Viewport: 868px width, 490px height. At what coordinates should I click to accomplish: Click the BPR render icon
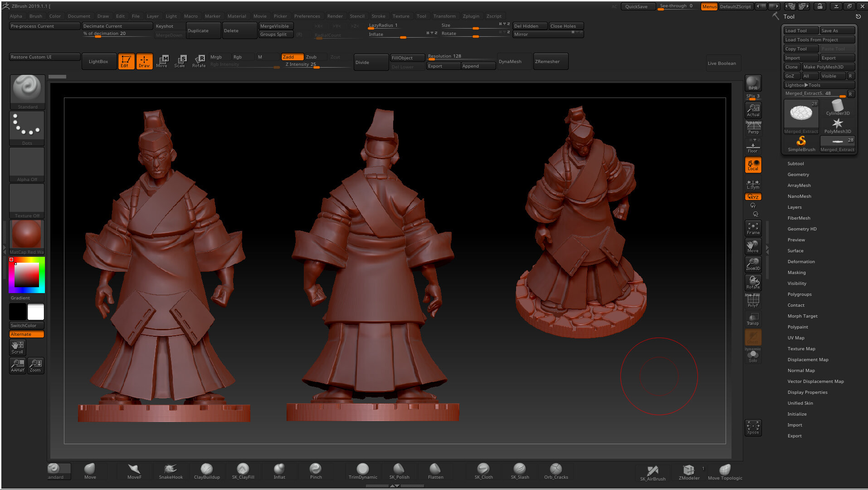(753, 83)
